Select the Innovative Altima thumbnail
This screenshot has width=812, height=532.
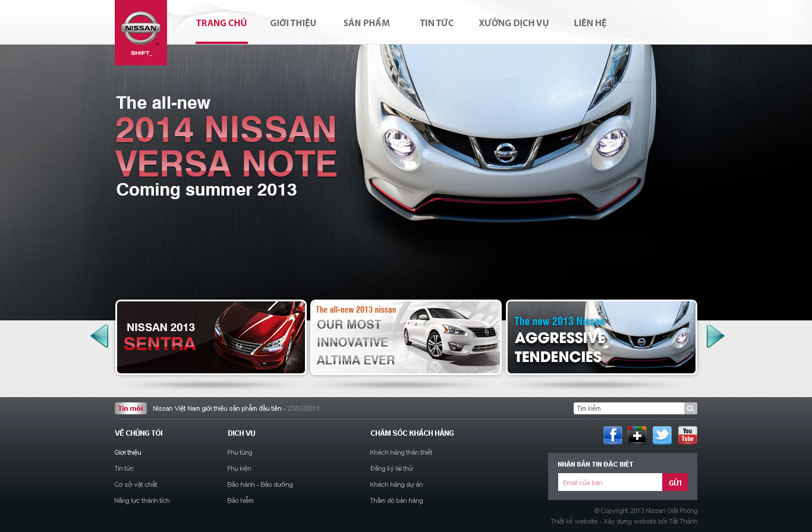pyautogui.click(x=406, y=337)
